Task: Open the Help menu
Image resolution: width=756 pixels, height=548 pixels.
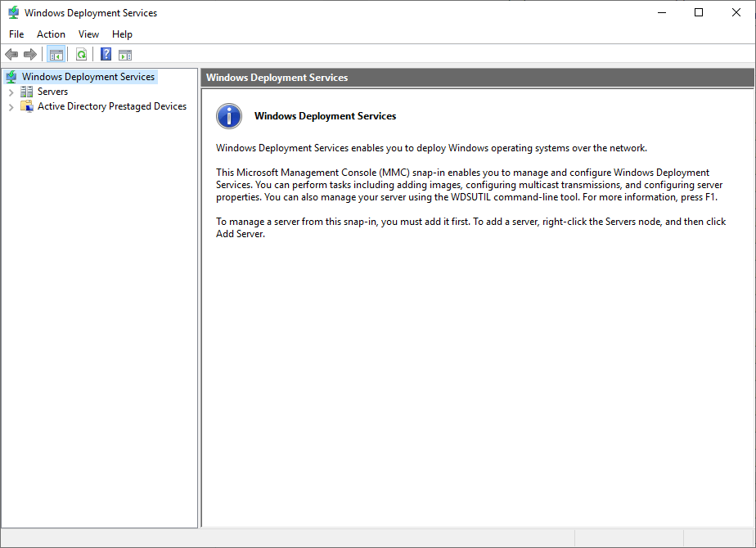Action: pos(122,34)
